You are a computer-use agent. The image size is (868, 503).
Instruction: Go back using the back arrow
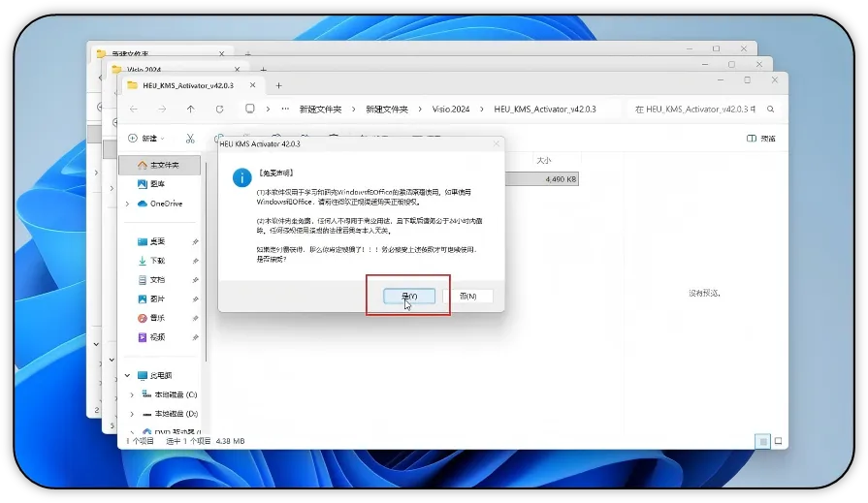tap(134, 109)
